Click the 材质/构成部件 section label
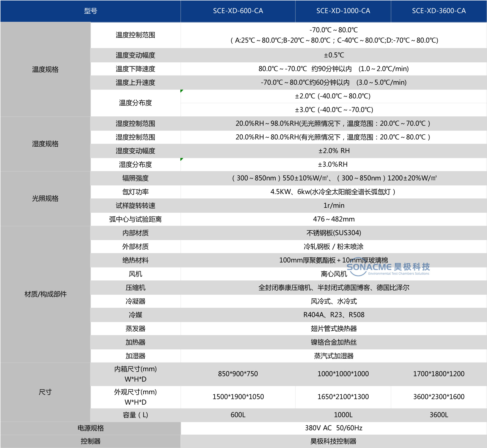The width and height of the screenshot is (487, 448). [x=45, y=294]
